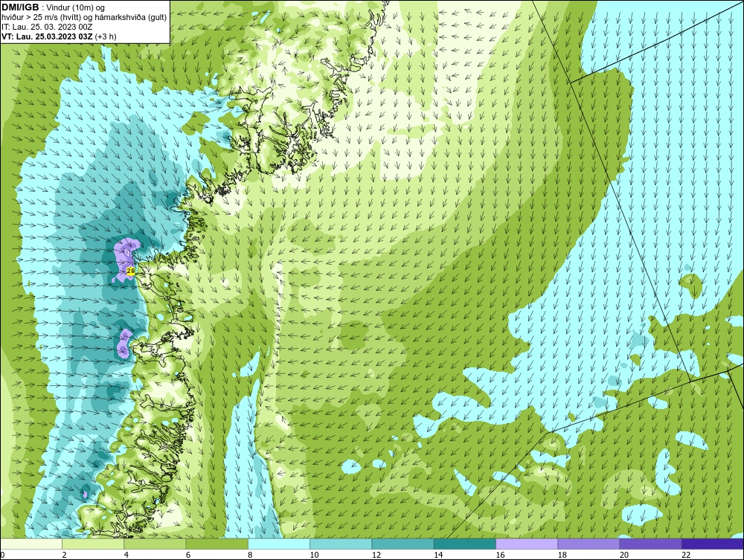Click the 20–22 m/s dark purple swatch
This screenshot has height=560, width=744.
651,544
